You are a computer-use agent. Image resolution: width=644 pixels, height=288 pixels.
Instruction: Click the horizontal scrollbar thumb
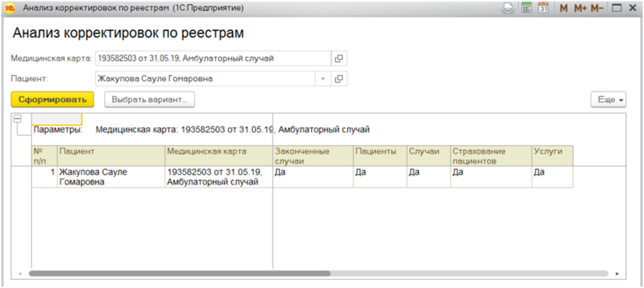point(180,274)
